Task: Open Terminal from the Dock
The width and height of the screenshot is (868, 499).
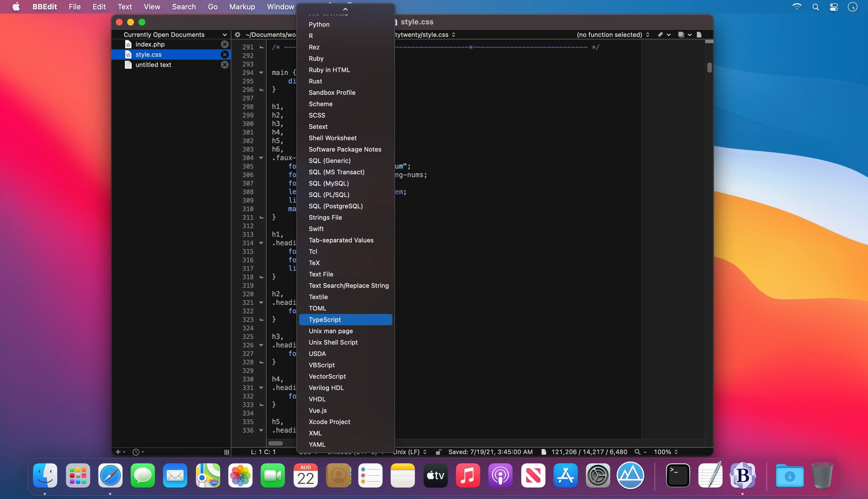Action: tap(678, 475)
